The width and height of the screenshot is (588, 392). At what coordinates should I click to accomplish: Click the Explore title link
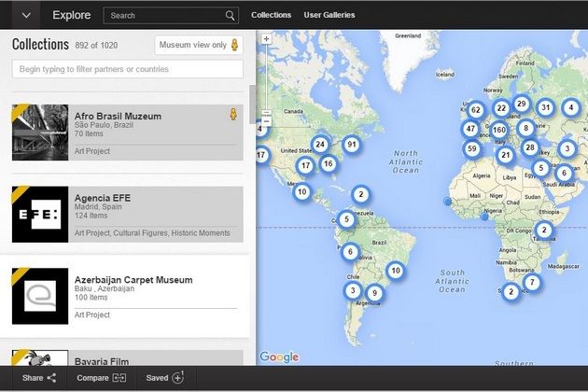pos(72,15)
